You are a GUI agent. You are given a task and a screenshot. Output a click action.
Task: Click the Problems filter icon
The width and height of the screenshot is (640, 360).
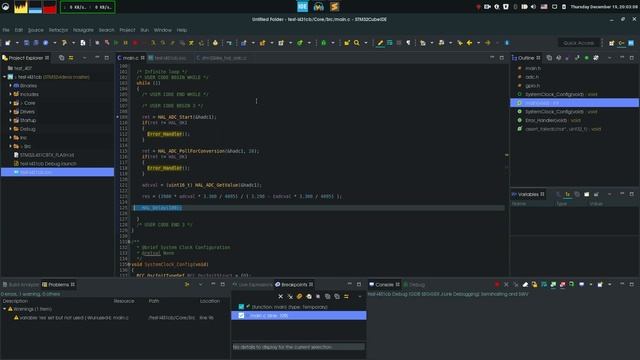point(187,284)
